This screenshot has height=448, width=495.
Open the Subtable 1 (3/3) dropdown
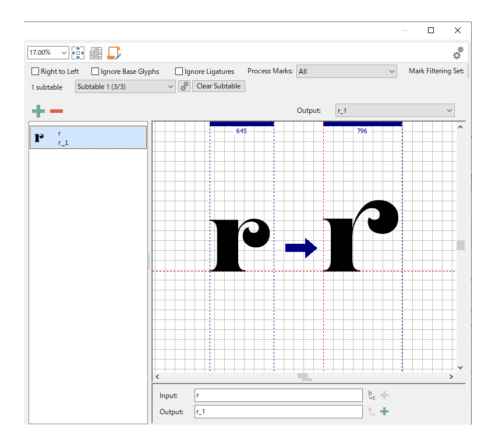[x=125, y=86]
